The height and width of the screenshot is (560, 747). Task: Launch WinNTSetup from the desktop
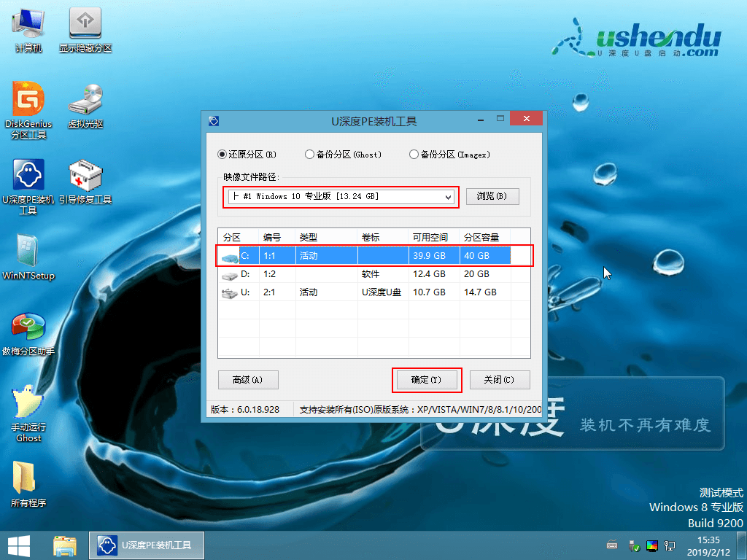pyautogui.click(x=28, y=257)
